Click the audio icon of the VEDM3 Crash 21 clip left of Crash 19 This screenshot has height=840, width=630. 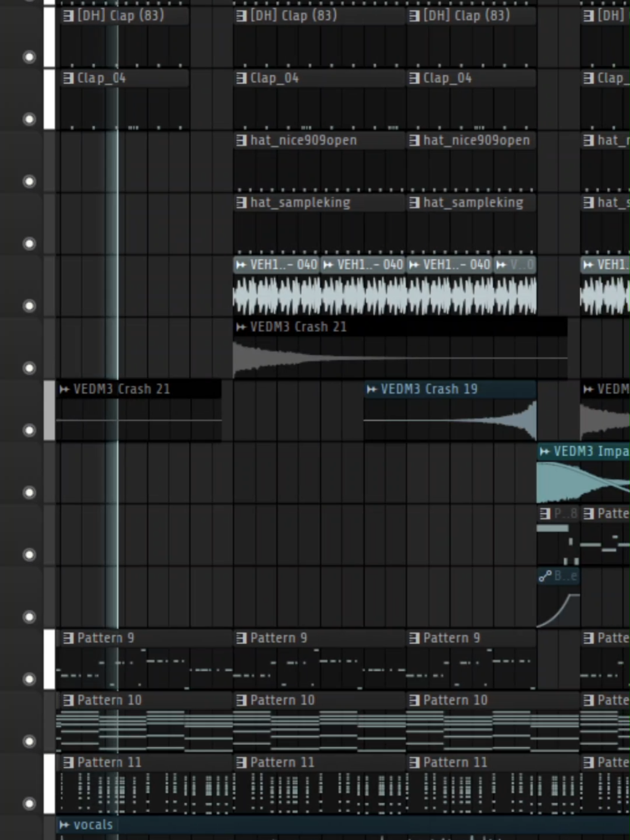[x=64, y=389]
